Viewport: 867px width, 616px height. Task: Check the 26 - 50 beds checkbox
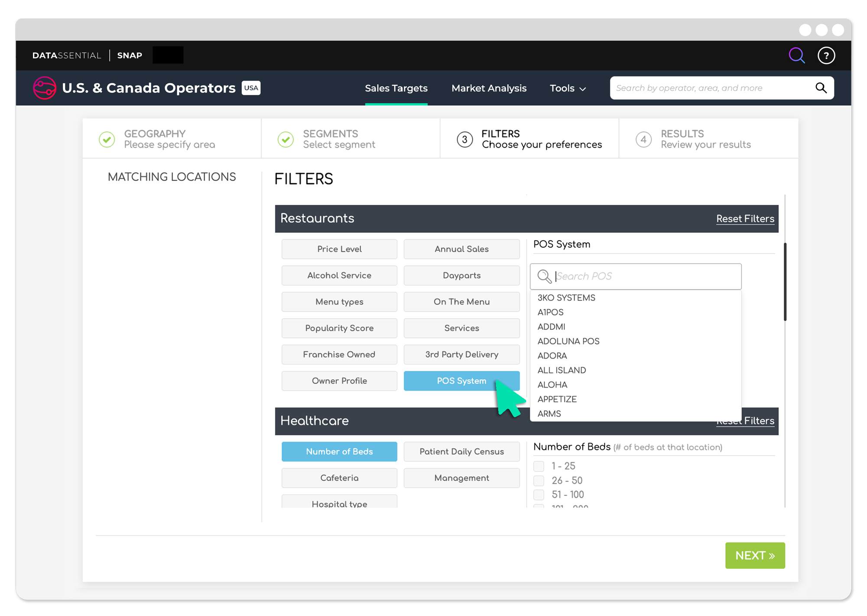coord(538,480)
